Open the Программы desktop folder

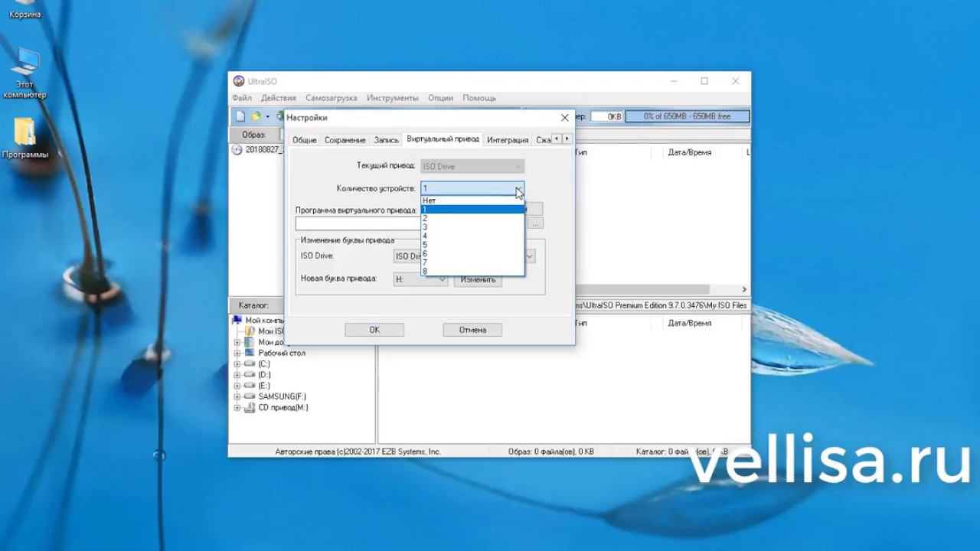click(x=24, y=139)
